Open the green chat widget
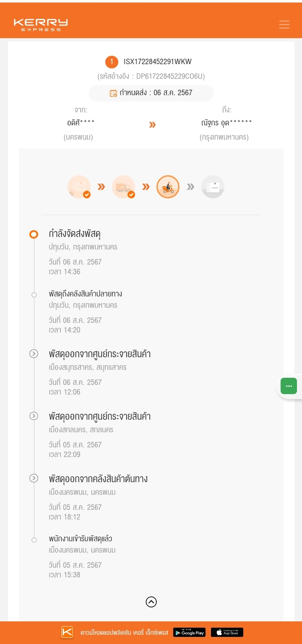The height and width of the screenshot is (644, 302). point(289,386)
